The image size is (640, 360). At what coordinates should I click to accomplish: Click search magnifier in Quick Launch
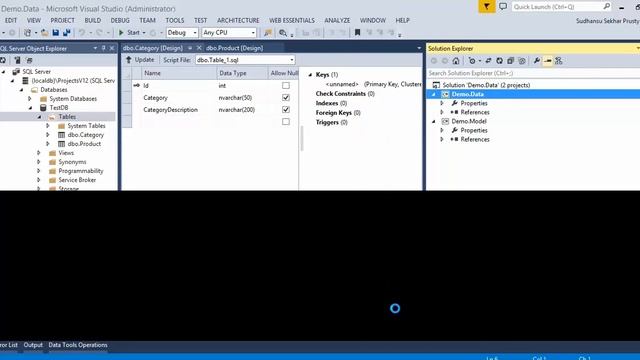(607, 7)
